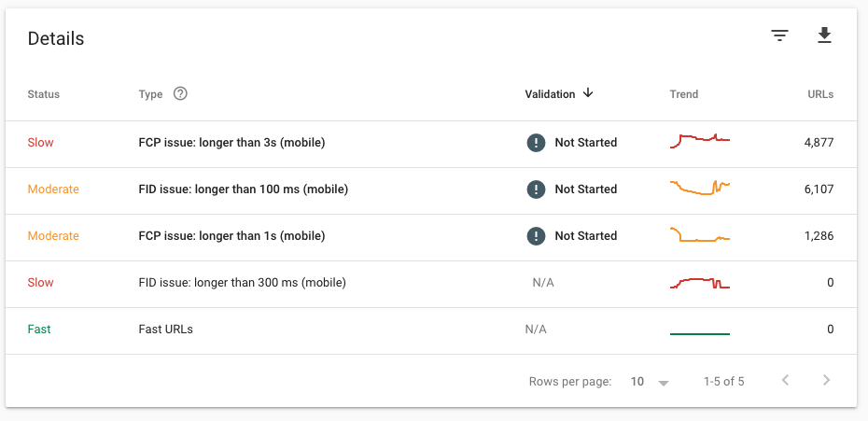Click the Validation sort arrow
Screen dimensions: 868x421
tap(588, 93)
